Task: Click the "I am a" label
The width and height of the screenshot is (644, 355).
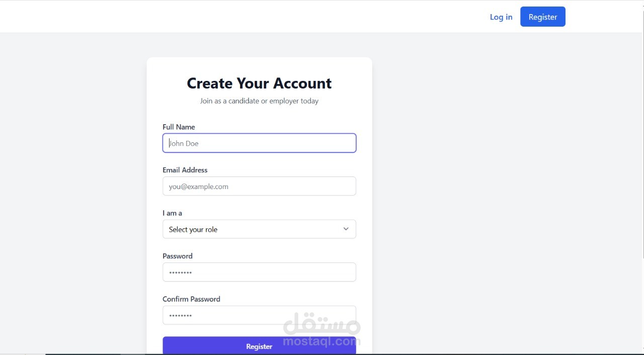Action: click(x=172, y=213)
